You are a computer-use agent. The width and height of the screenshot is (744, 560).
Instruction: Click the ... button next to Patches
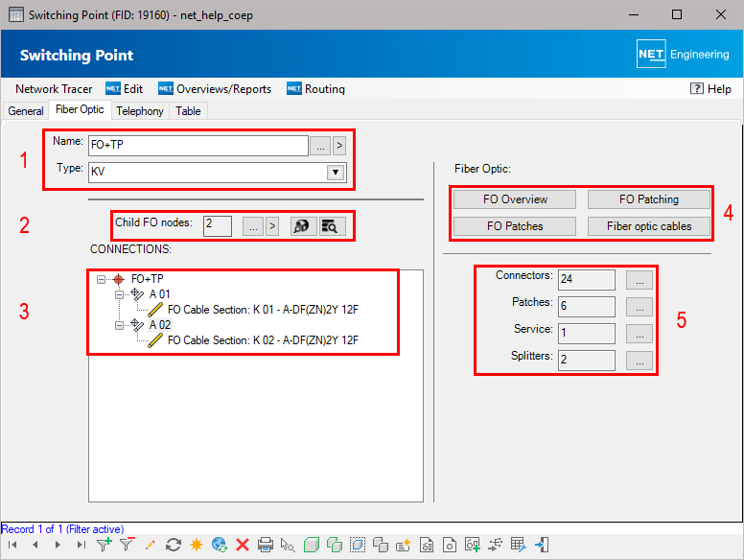tap(639, 307)
